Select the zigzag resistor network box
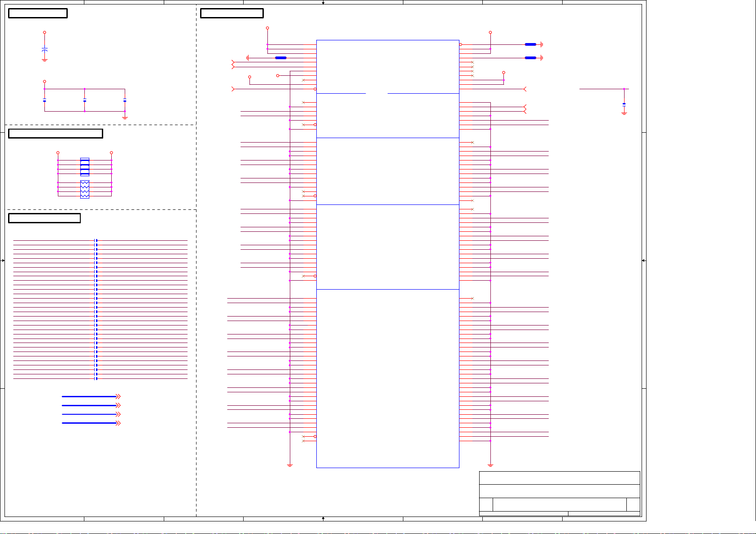 click(x=85, y=189)
